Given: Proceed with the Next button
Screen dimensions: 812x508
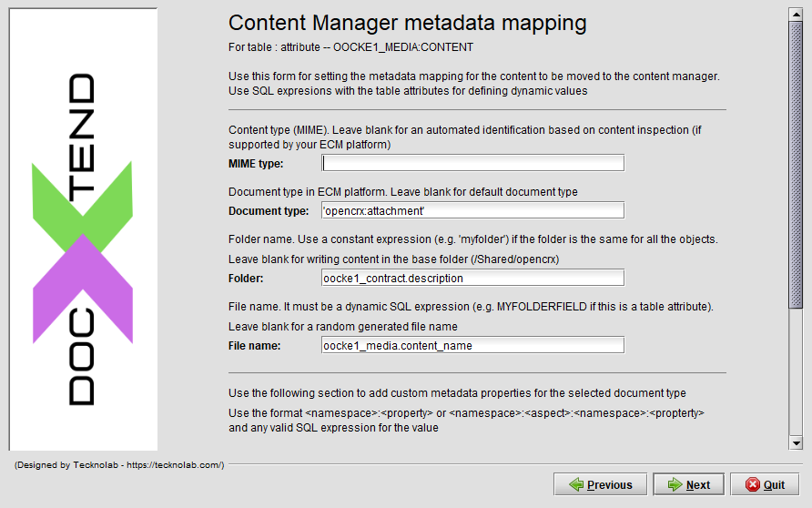Looking at the screenshot, I should 689,484.
